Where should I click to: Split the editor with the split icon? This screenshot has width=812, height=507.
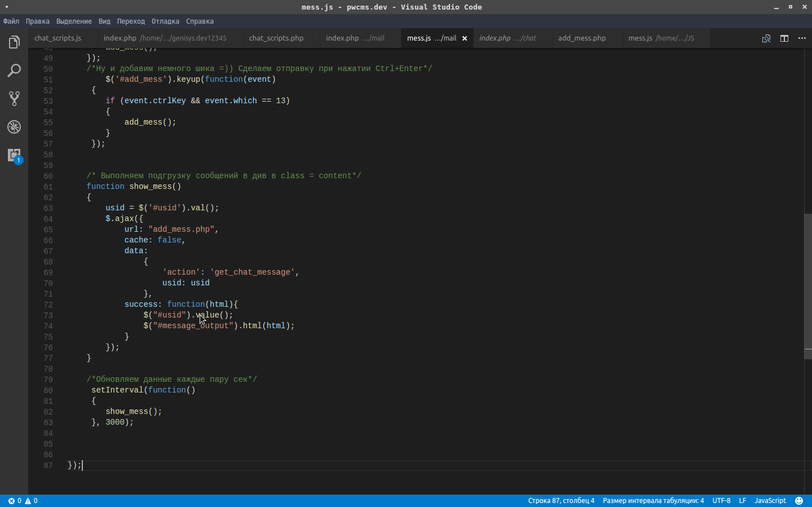pos(784,38)
